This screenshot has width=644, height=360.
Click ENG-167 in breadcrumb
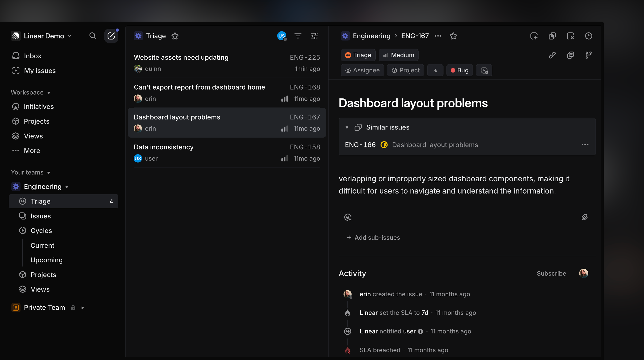415,36
